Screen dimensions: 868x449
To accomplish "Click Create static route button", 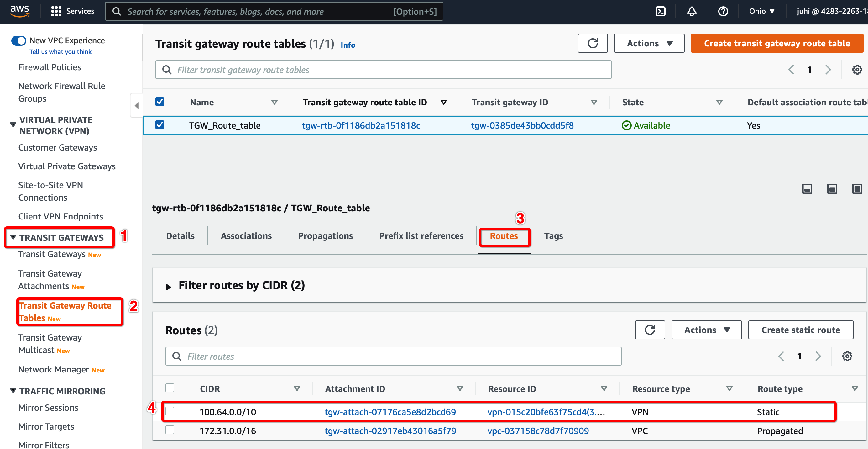I will point(801,330).
